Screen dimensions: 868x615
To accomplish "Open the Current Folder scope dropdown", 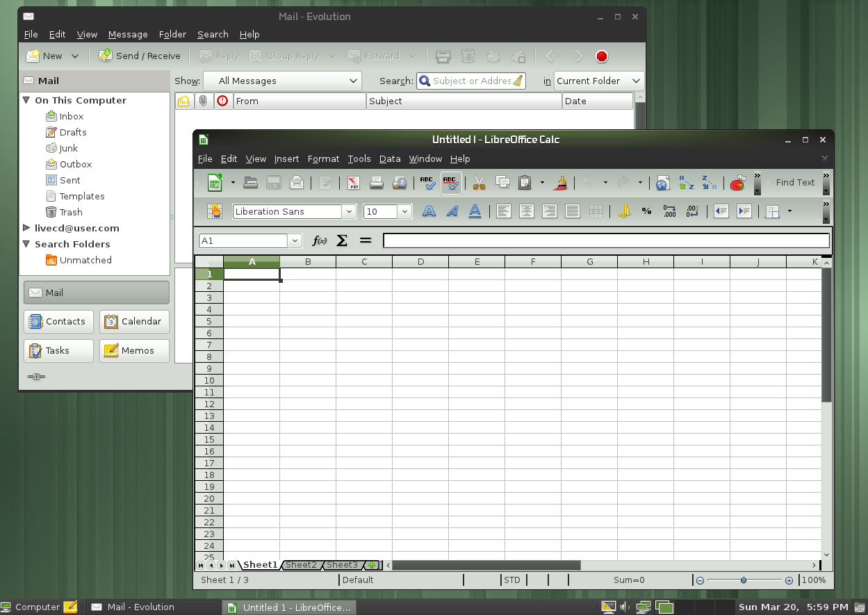I will 599,81.
